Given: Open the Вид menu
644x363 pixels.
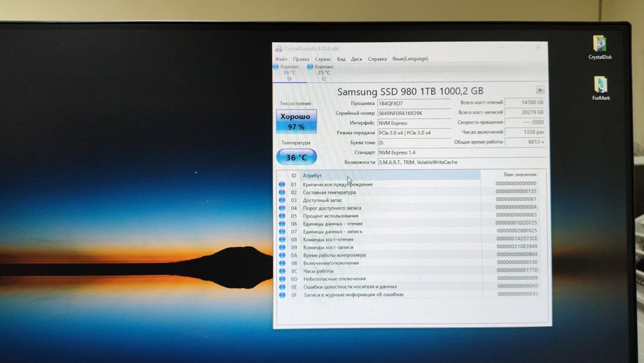Looking at the screenshot, I should pos(341,59).
